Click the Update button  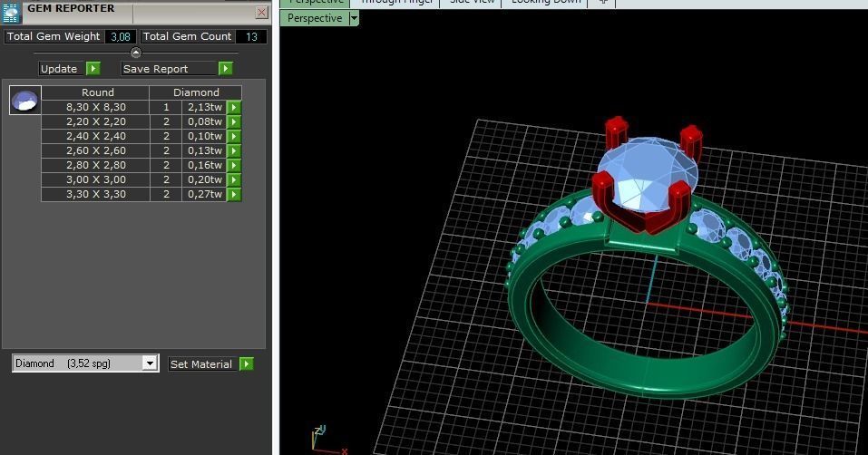[x=61, y=69]
